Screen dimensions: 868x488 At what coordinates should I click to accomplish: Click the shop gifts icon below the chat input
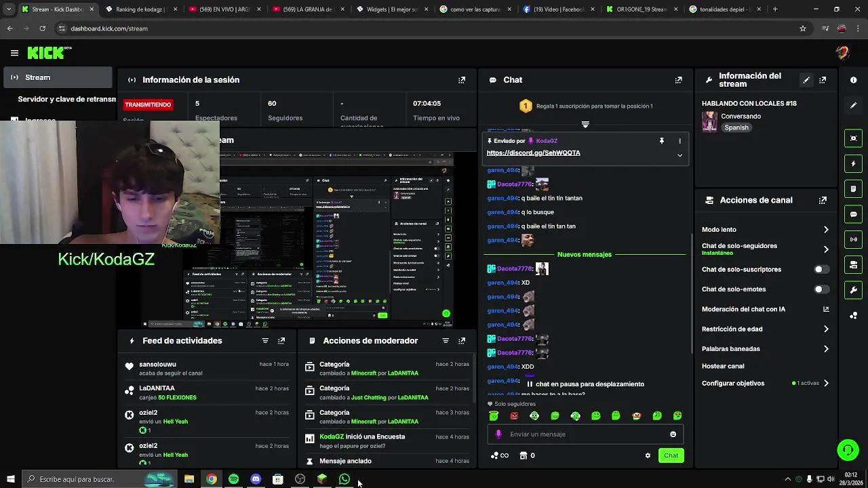pyautogui.click(x=523, y=455)
